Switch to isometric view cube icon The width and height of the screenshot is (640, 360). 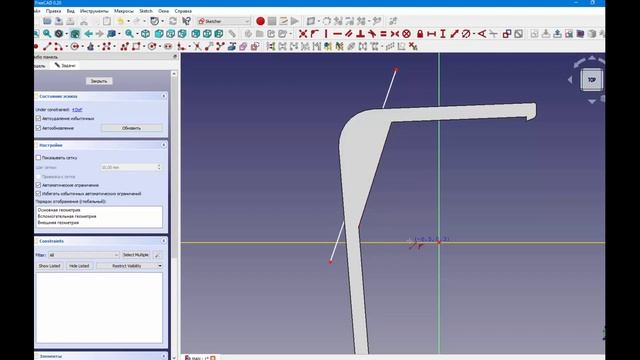[146, 34]
